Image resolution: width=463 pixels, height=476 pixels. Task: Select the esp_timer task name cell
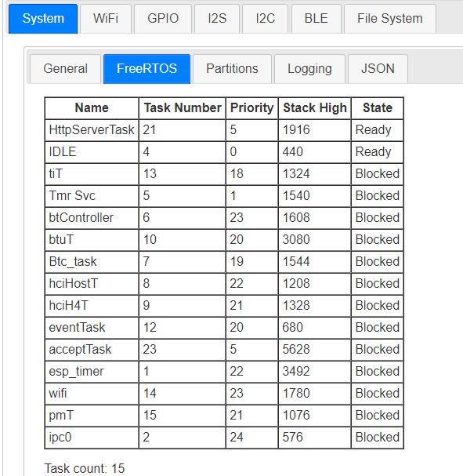pyautogui.click(x=92, y=371)
